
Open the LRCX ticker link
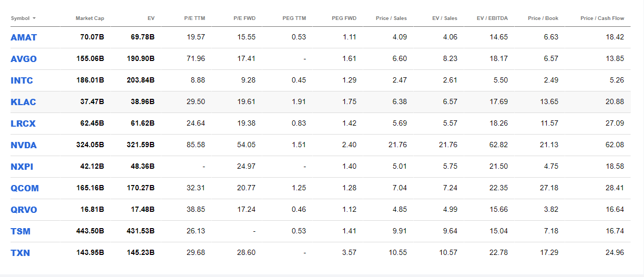click(23, 124)
